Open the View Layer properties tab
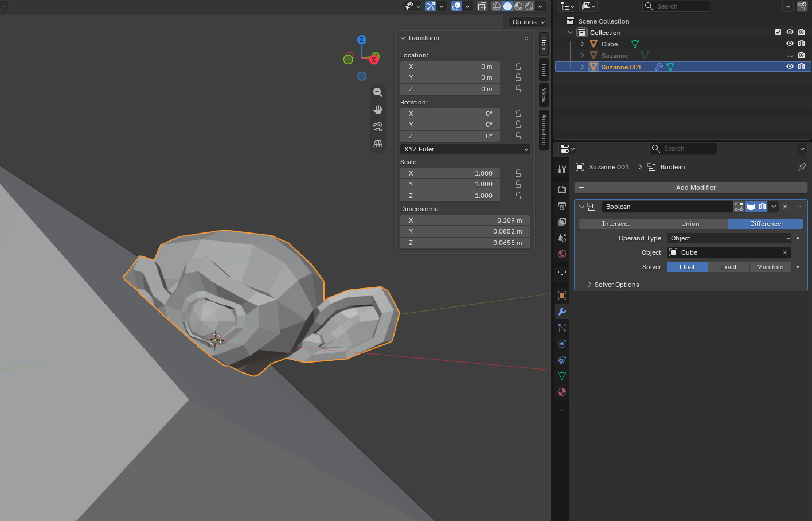The image size is (812, 521). point(562,221)
